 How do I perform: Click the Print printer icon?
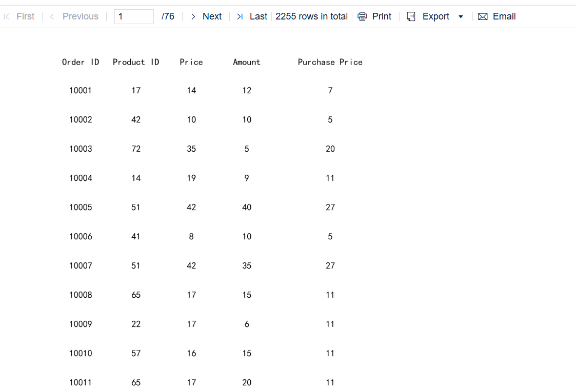tap(362, 16)
